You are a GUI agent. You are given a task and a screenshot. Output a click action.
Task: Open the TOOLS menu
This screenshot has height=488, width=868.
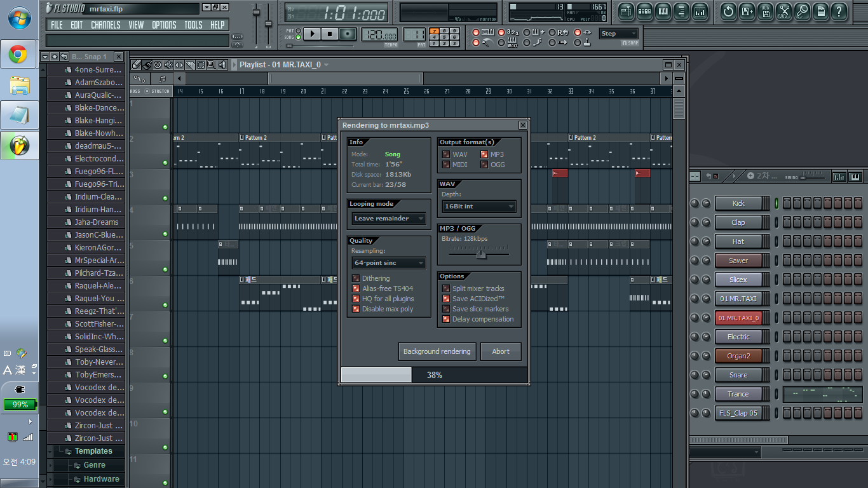[x=193, y=25]
